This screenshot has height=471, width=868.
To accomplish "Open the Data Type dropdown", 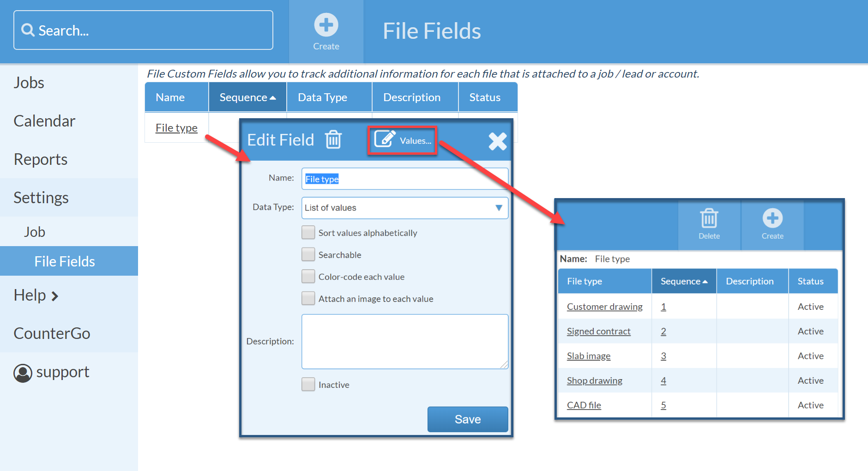I will click(499, 208).
